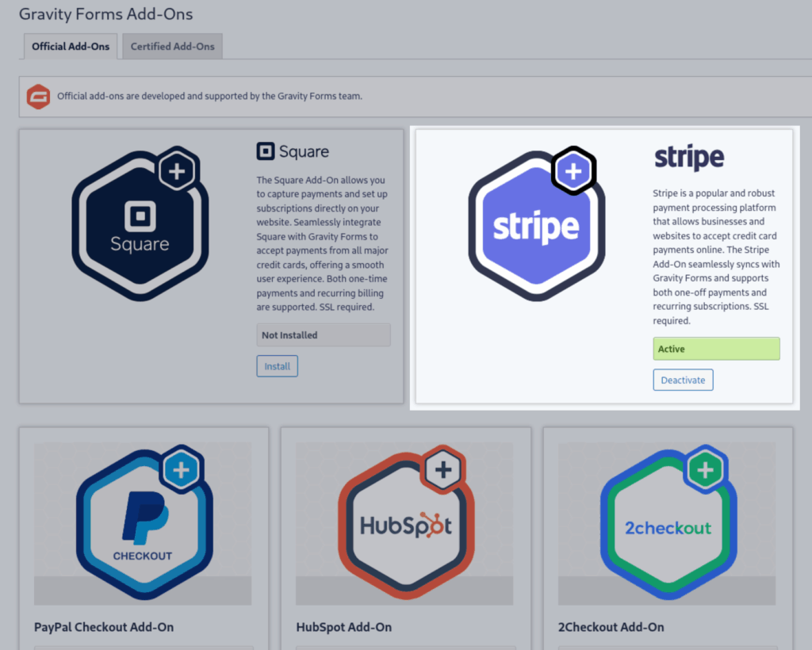Click the plus badge on Stripe logo
Image resolution: width=812 pixels, height=650 pixels.
point(573,170)
